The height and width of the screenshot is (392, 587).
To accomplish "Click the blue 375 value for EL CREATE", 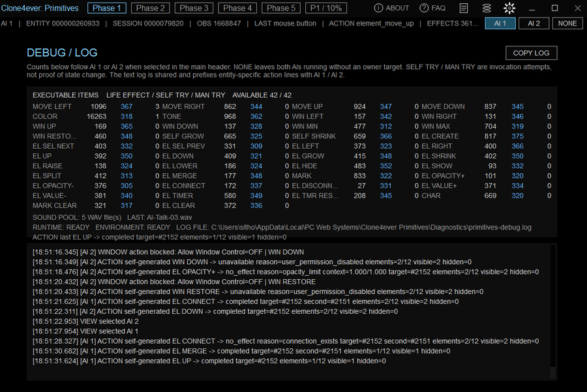I will 517,136.
